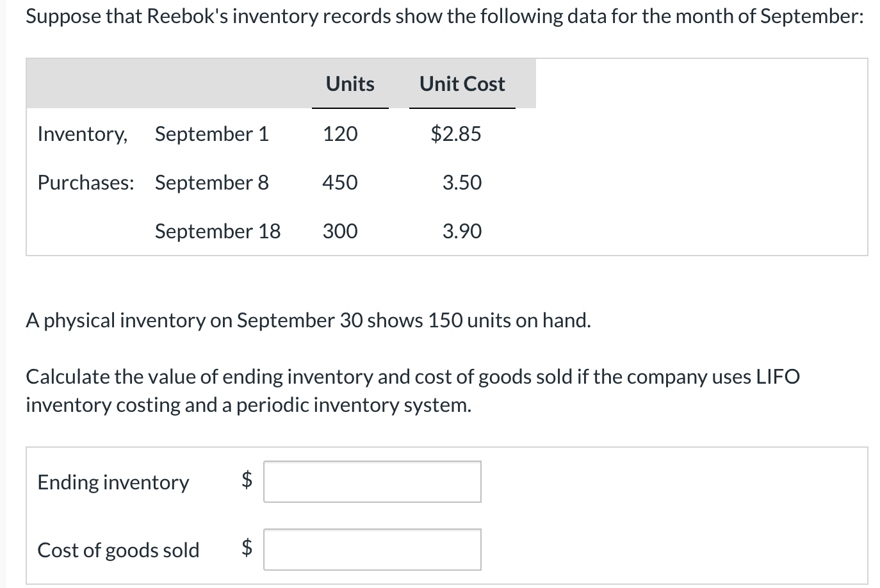Click the Cost of goods sold input field
The image size is (880, 588).
(371, 549)
